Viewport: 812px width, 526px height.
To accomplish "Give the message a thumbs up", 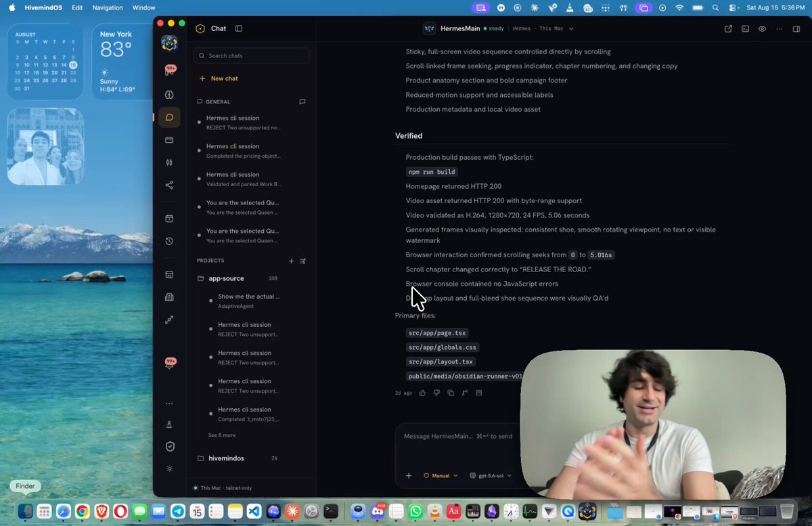I will [x=422, y=393].
